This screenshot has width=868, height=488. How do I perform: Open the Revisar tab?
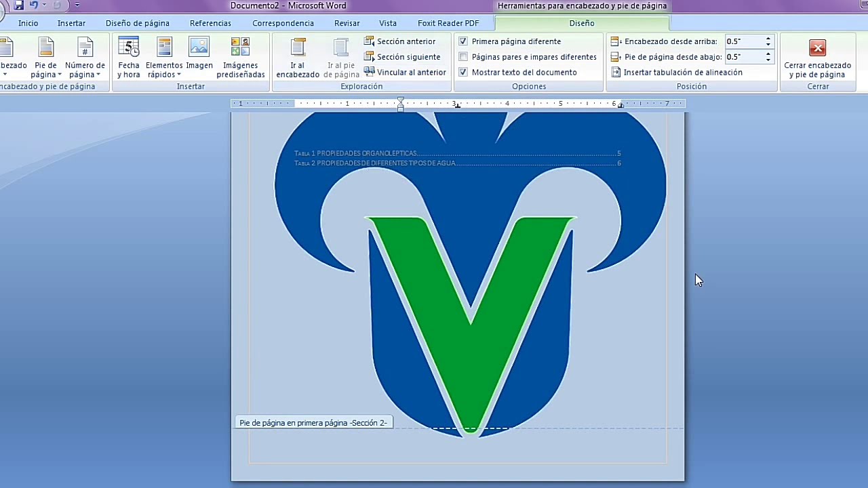point(347,23)
